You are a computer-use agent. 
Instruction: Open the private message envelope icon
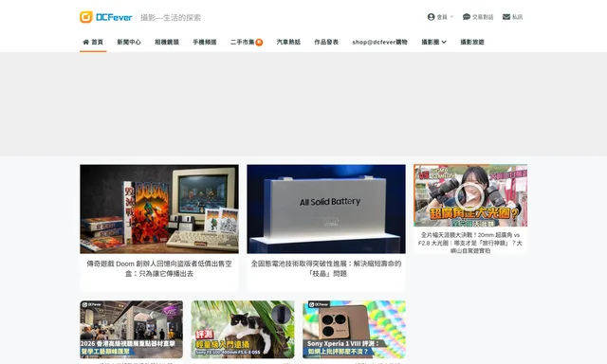(x=506, y=17)
